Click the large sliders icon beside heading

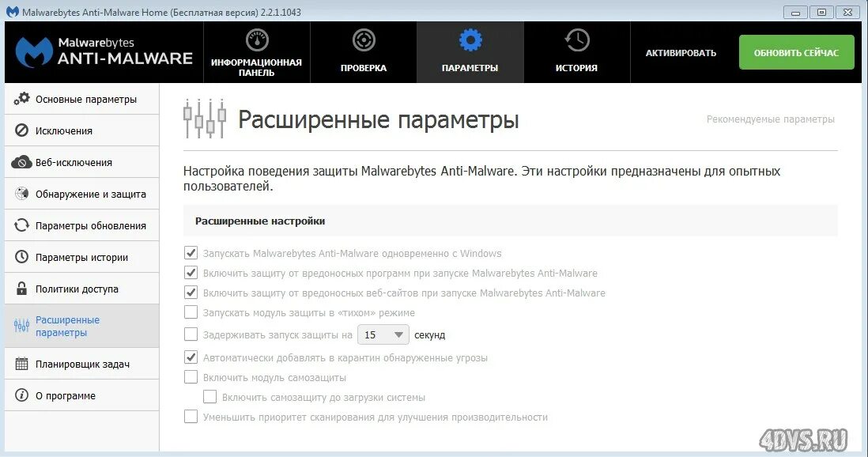205,119
